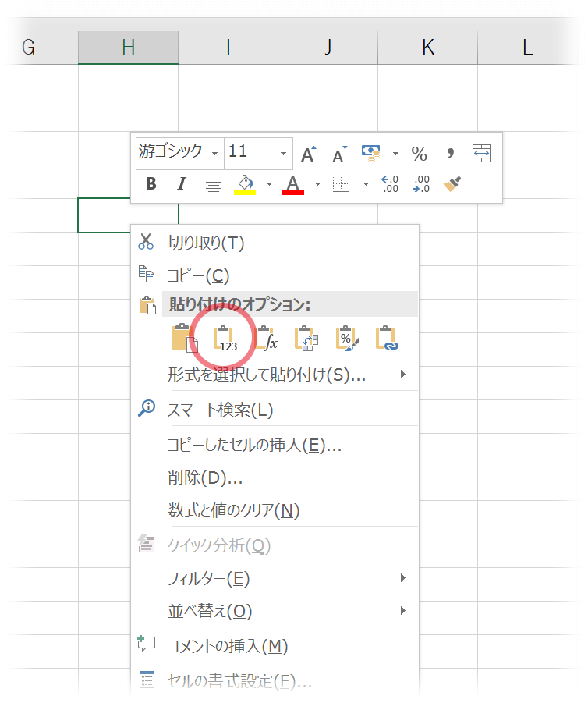Choose 切り取り(T) from context menu

point(275,243)
